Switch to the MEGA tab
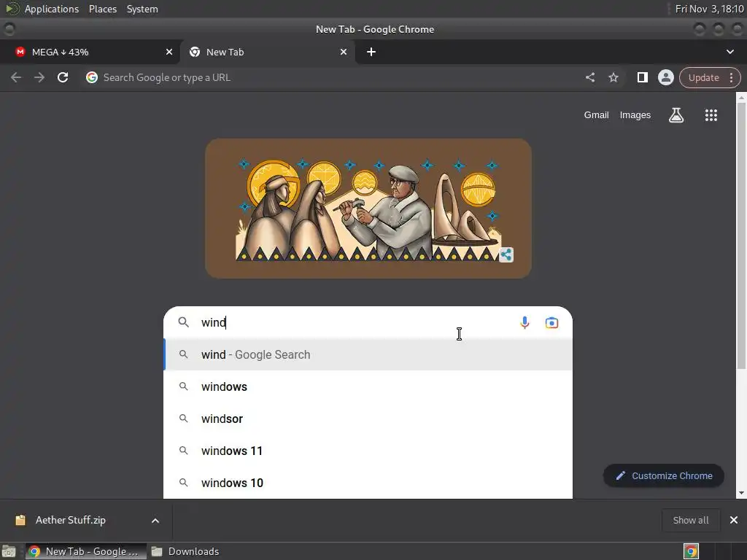 (x=90, y=52)
